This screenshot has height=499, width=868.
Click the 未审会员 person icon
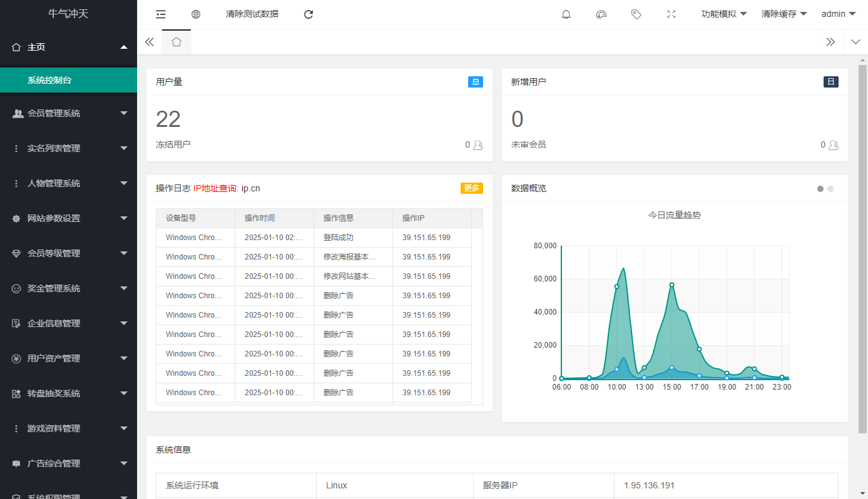(834, 145)
